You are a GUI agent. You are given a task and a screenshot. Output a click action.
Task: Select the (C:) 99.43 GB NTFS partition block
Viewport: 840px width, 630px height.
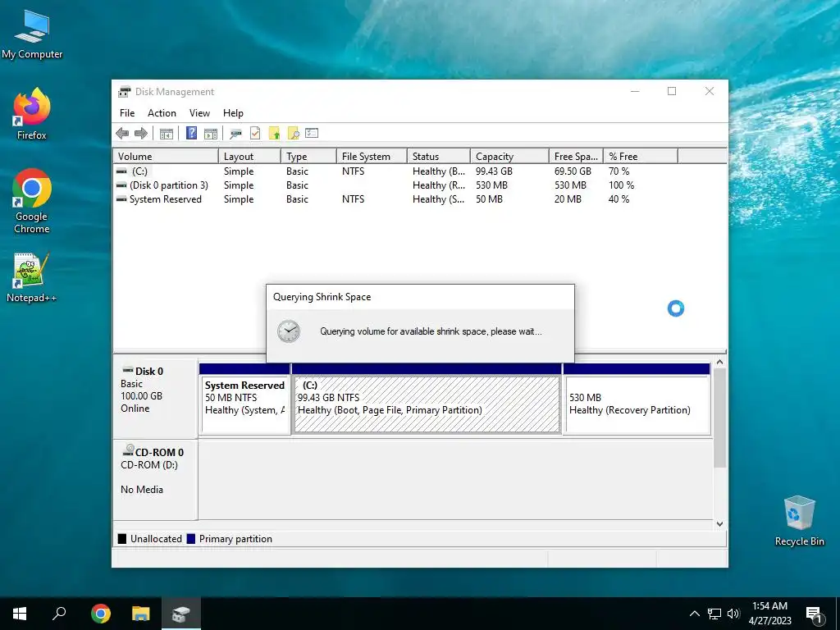point(427,399)
